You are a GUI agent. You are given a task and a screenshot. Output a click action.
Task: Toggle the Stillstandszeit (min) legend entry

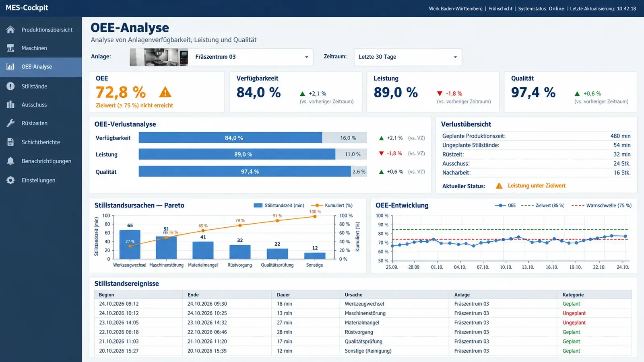(279, 206)
